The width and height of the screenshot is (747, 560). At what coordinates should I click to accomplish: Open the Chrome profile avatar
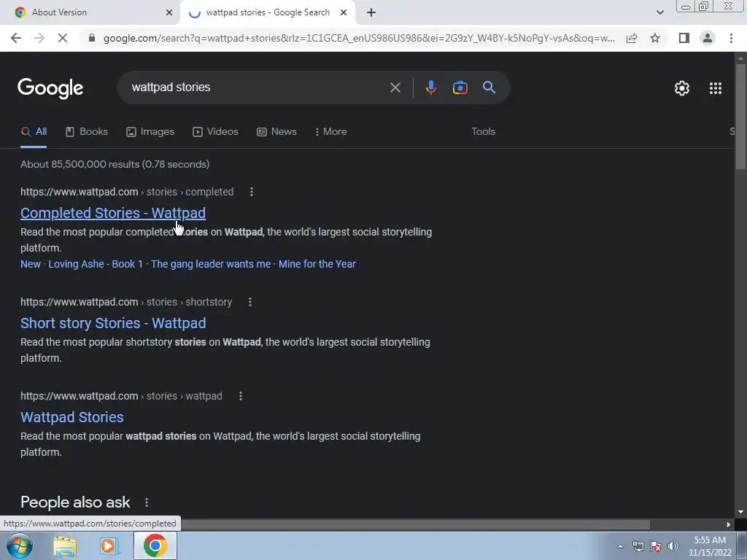708,38
